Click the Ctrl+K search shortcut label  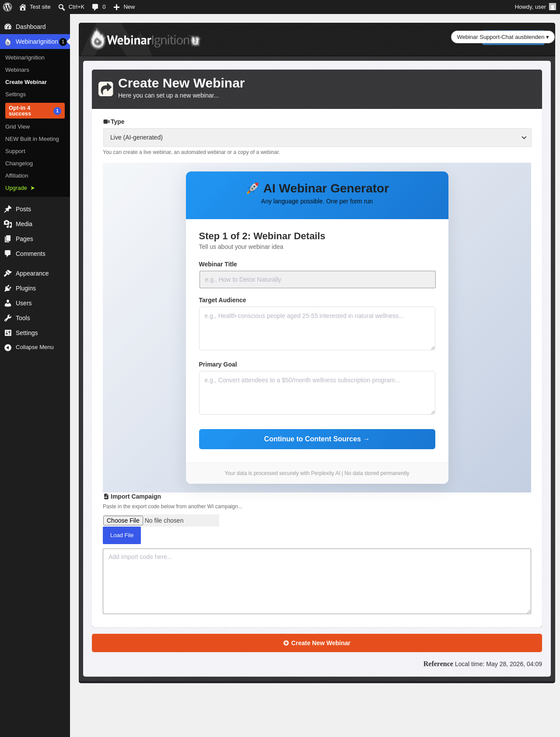click(x=77, y=7)
